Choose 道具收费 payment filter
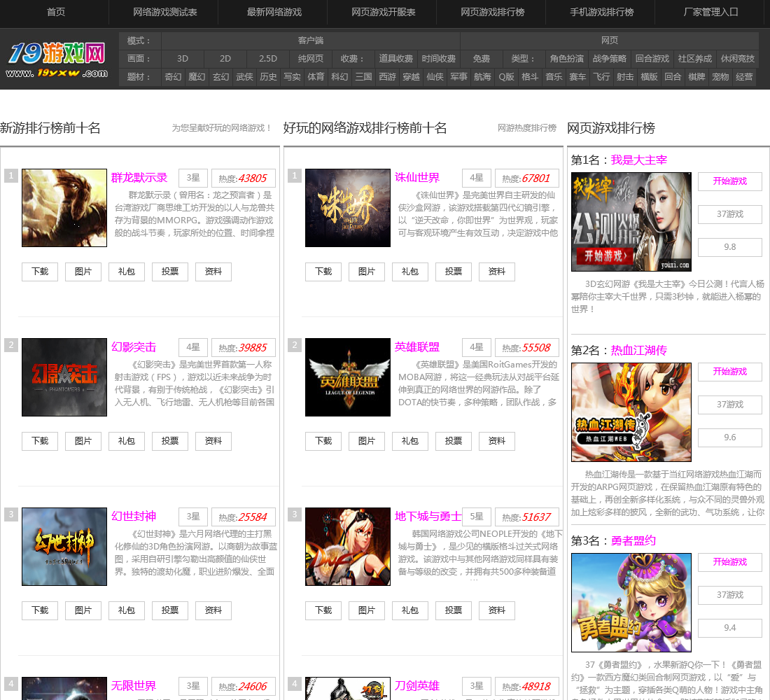The width and height of the screenshot is (770, 700). [395, 59]
